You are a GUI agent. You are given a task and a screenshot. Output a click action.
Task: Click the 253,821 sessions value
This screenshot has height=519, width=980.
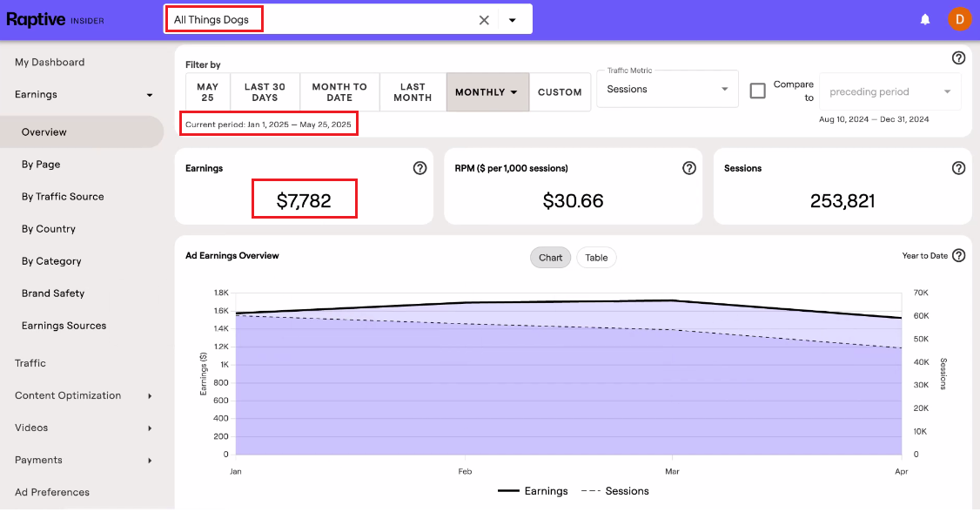[x=842, y=201]
